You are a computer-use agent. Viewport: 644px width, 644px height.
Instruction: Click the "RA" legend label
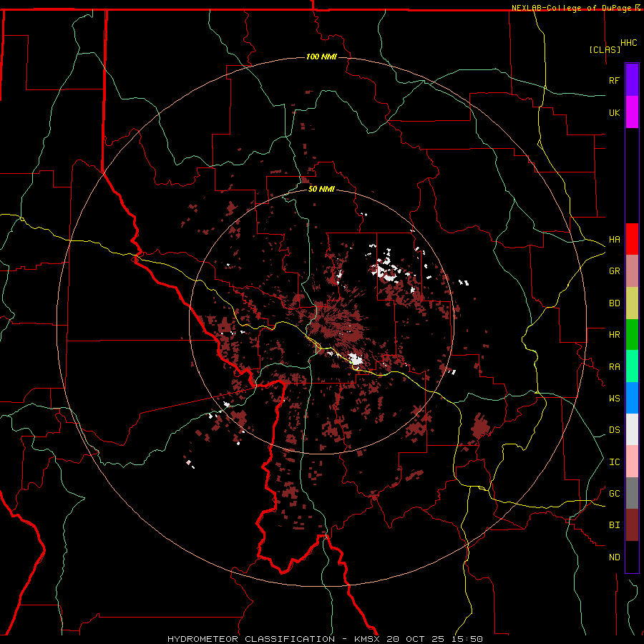(614, 367)
